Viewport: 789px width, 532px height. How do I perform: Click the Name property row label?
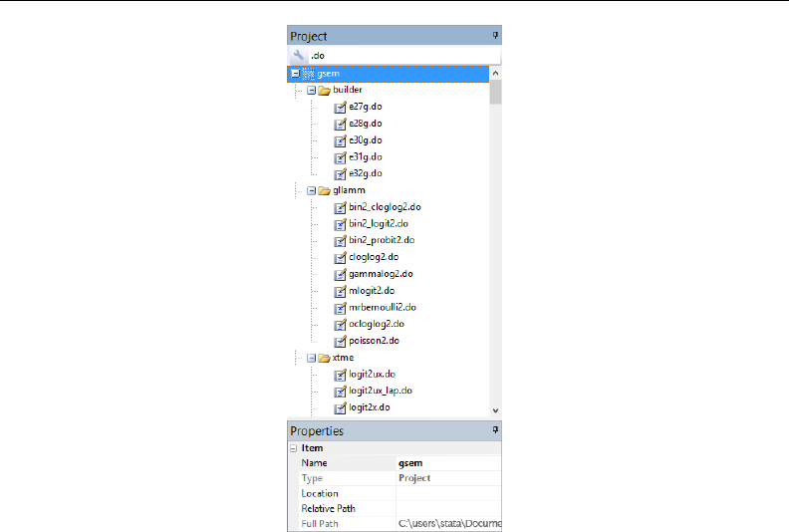tap(314, 463)
